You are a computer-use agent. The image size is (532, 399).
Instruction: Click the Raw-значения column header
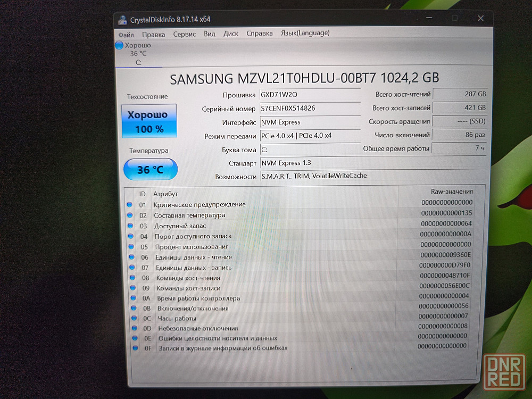[x=451, y=192]
